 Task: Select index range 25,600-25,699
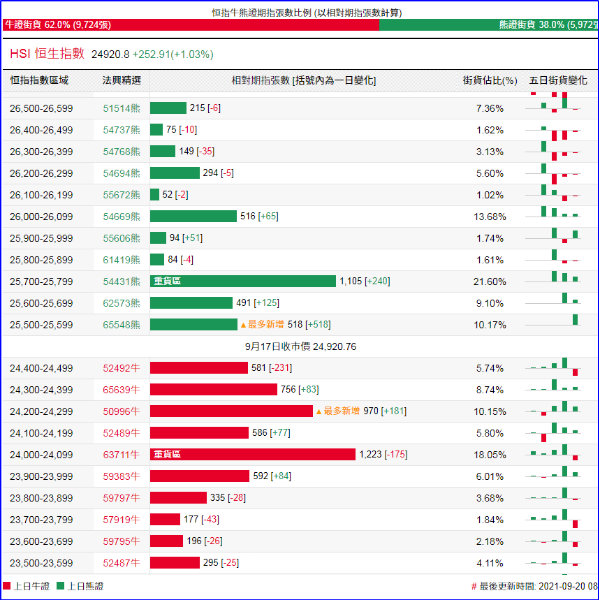coord(41,303)
